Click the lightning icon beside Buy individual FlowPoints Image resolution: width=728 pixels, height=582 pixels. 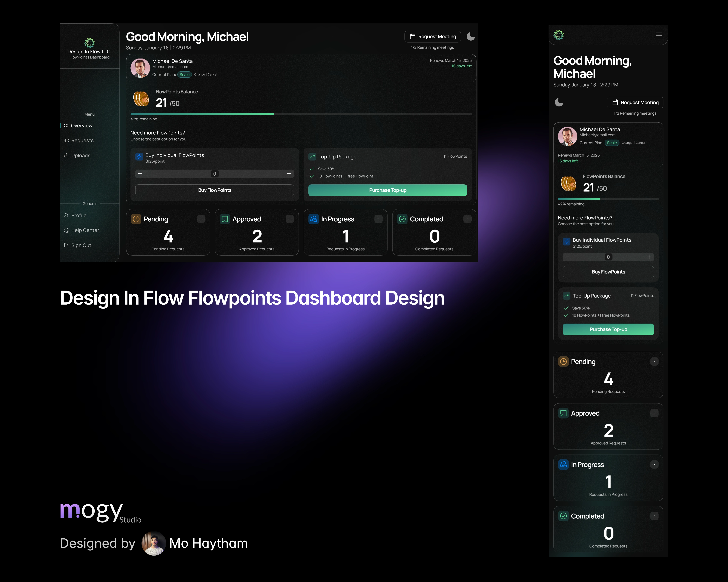(139, 157)
